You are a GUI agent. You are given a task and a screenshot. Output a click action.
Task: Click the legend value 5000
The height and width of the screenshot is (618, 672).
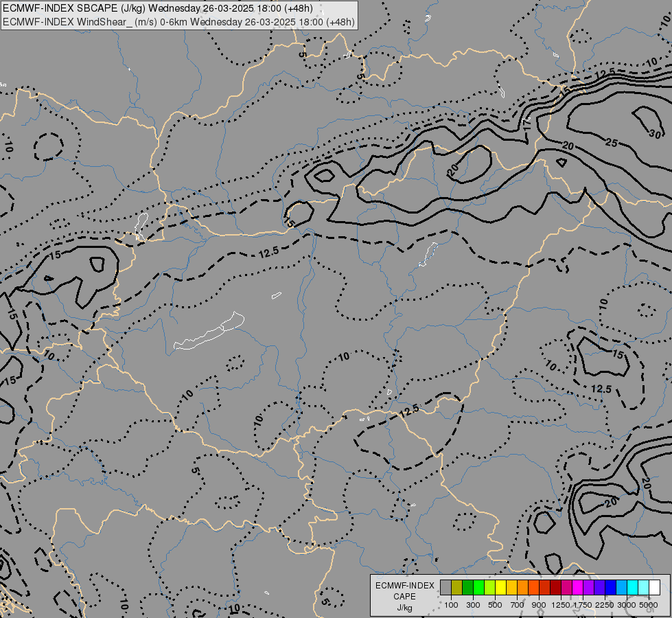649,605
